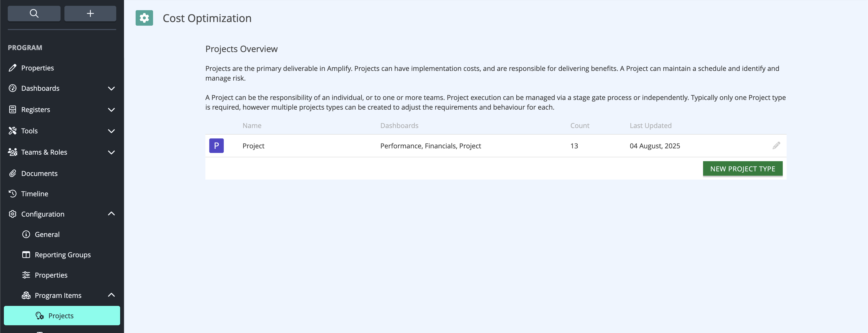Open the highlighted Projects menu item

coord(62,316)
